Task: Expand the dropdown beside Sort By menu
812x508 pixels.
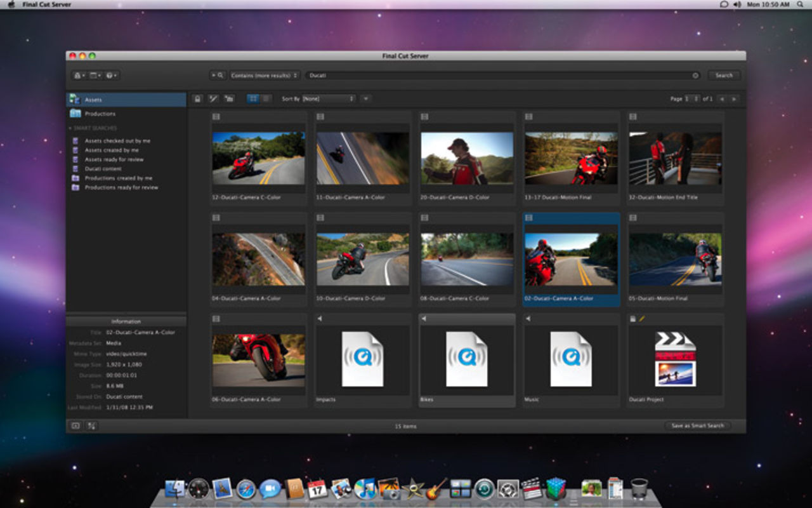Action: point(366,99)
